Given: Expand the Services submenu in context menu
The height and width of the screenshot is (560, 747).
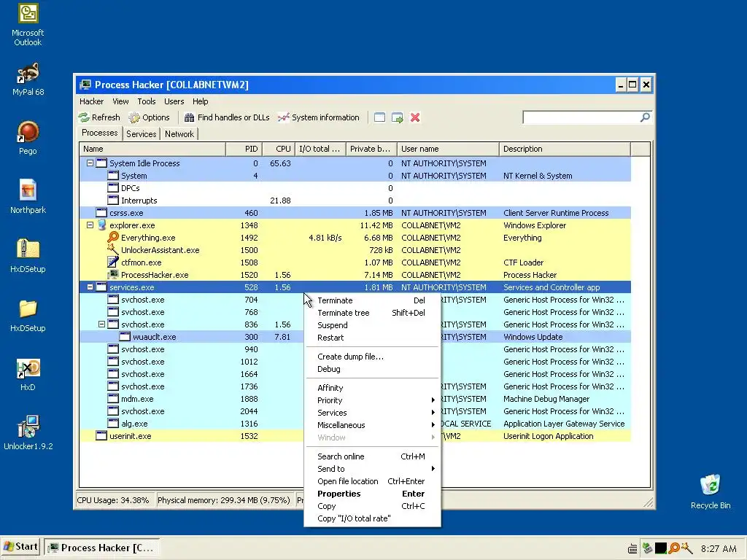Looking at the screenshot, I should [x=372, y=413].
